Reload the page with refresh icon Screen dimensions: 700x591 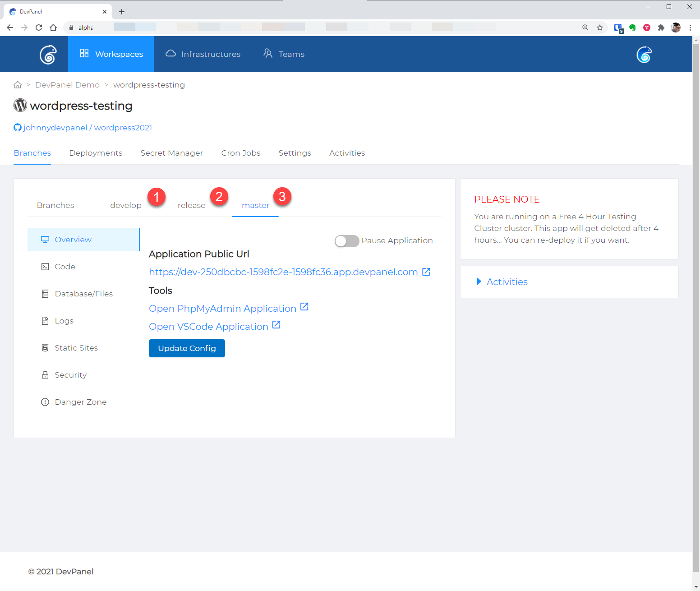click(39, 28)
